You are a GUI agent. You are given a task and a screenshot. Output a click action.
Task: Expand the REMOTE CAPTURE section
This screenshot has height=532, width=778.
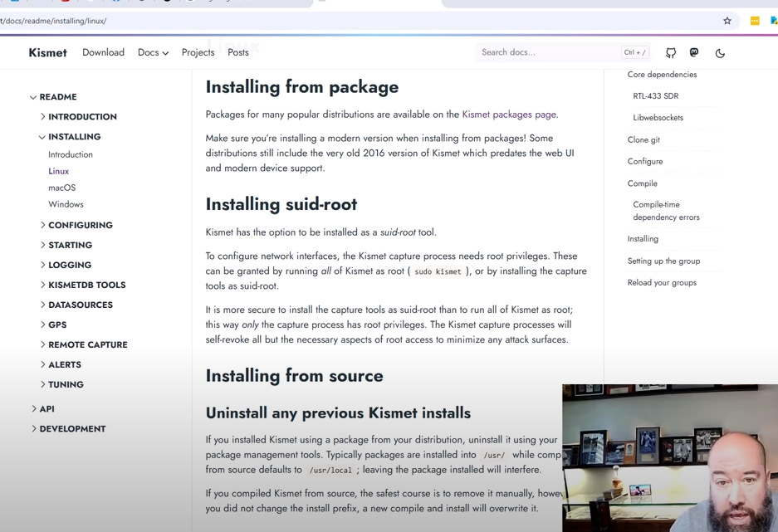(84, 344)
